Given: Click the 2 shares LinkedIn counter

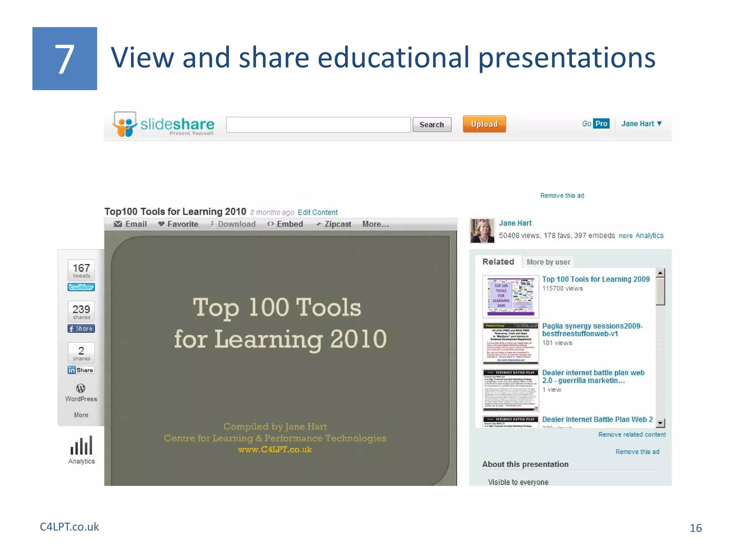Looking at the screenshot, I should click(x=81, y=353).
